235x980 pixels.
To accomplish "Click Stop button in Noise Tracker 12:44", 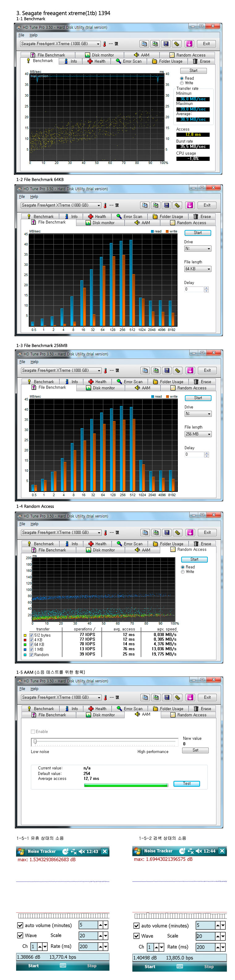I will 209,966.
